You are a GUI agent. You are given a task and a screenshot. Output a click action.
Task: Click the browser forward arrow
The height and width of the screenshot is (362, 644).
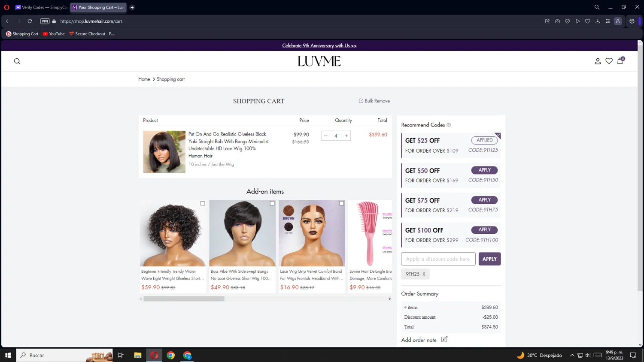click(x=19, y=21)
